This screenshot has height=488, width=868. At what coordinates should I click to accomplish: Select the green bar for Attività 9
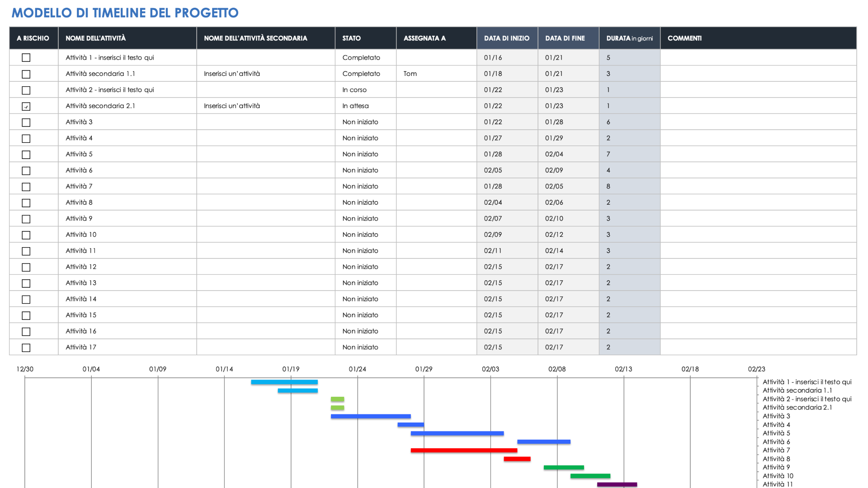coord(564,468)
